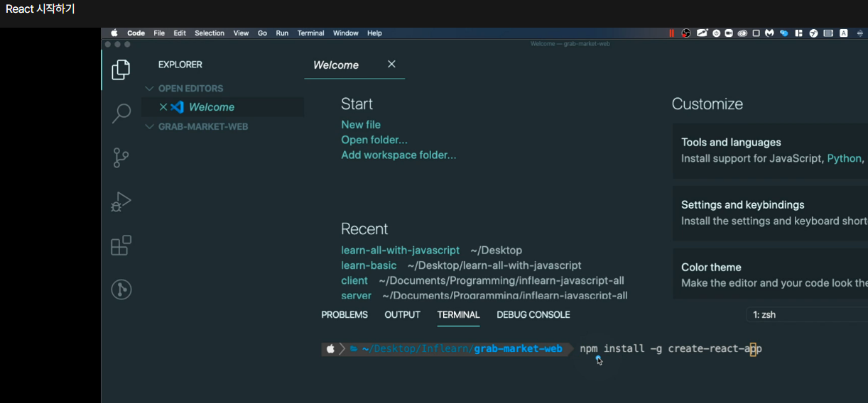Open the Window menu
This screenshot has width=868, height=403.
[346, 33]
